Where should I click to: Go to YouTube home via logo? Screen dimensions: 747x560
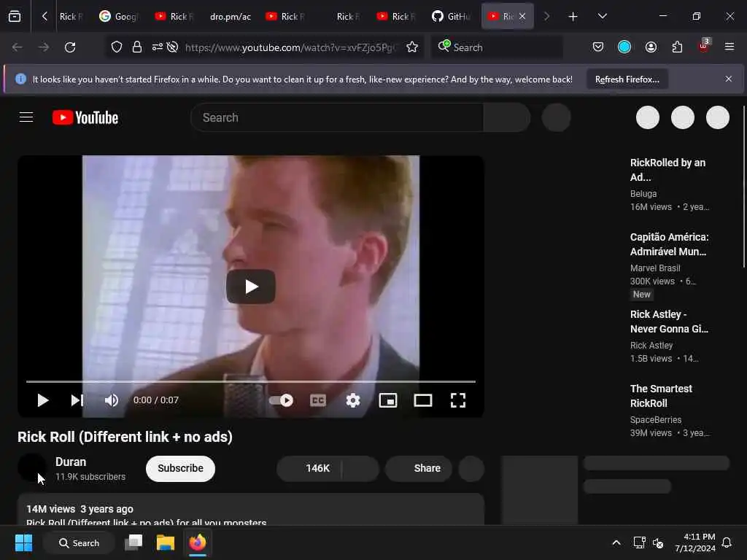[x=85, y=117]
